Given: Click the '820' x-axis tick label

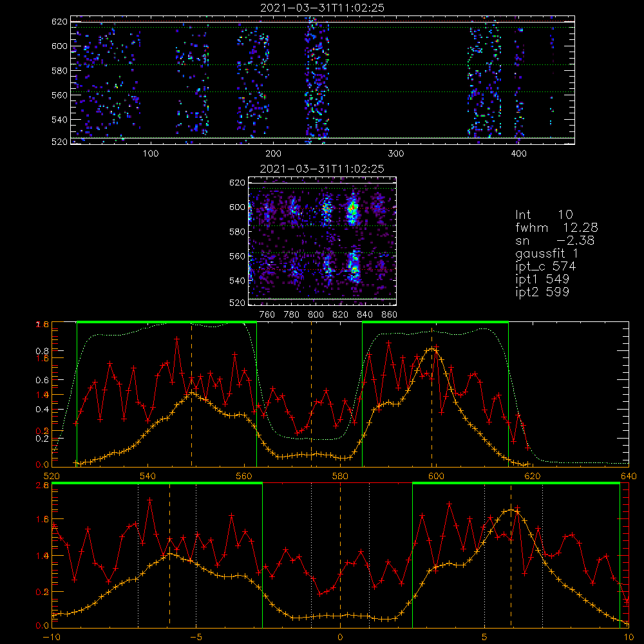Looking at the screenshot, I should pyautogui.click(x=341, y=315).
